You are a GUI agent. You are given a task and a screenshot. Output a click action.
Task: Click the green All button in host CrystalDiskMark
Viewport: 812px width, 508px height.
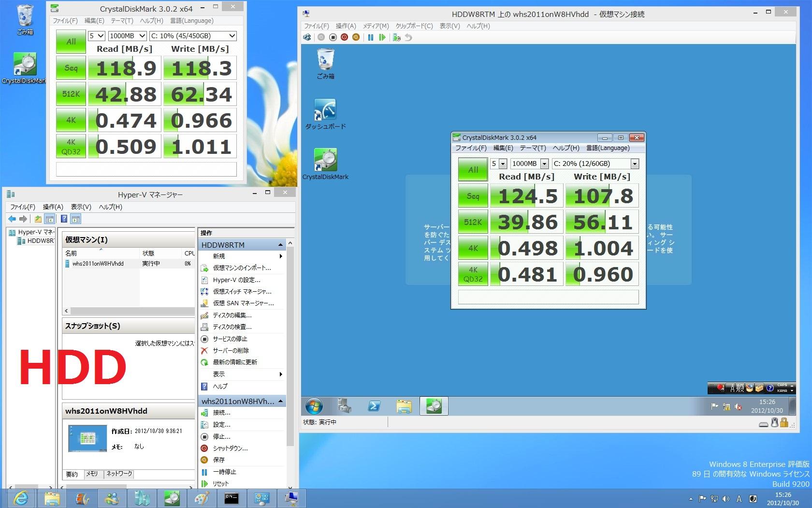coord(71,42)
